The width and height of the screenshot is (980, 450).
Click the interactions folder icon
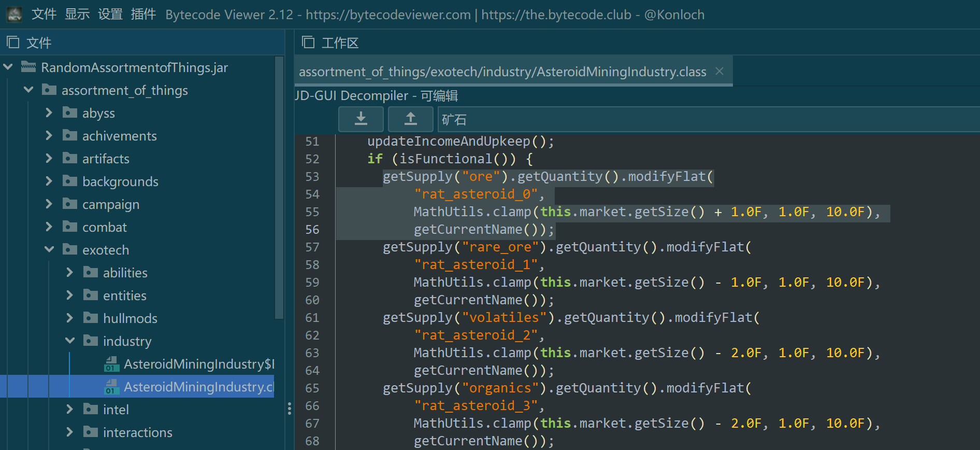pos(91,432)
